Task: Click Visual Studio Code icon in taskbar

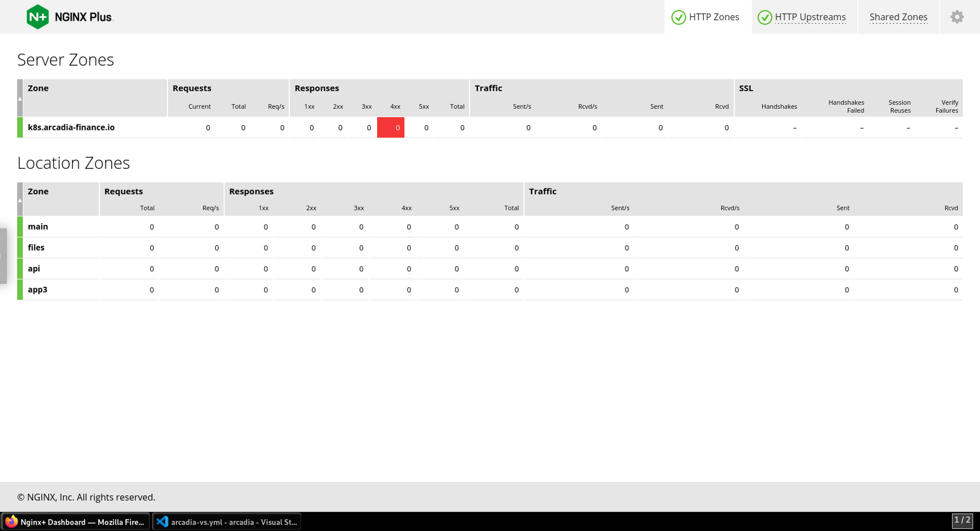Action: 162,521
